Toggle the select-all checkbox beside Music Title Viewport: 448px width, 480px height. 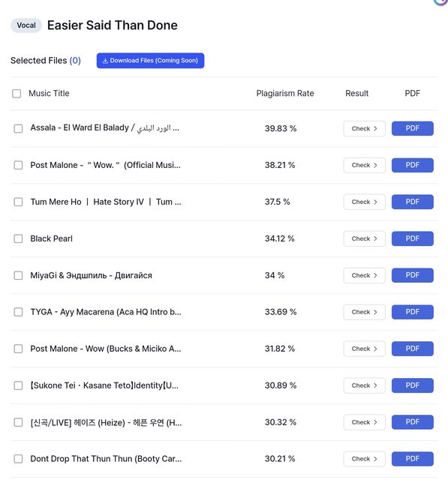pos(17,93)
